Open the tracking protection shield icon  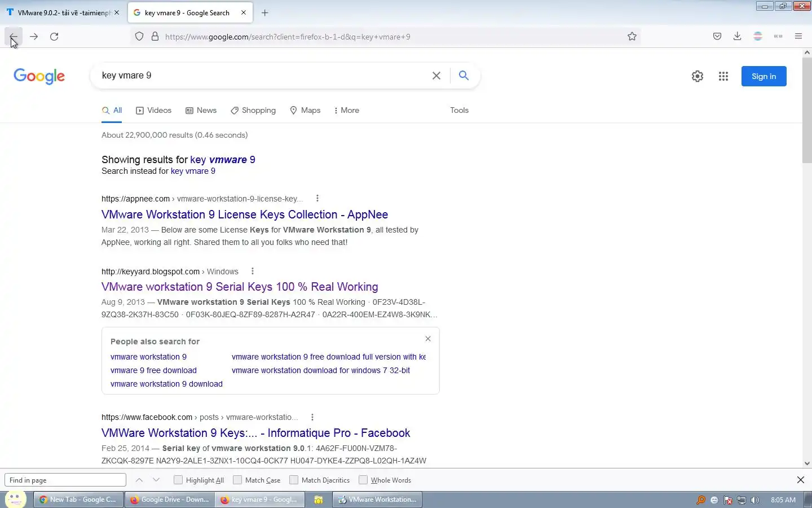click(x=139, y=37)
